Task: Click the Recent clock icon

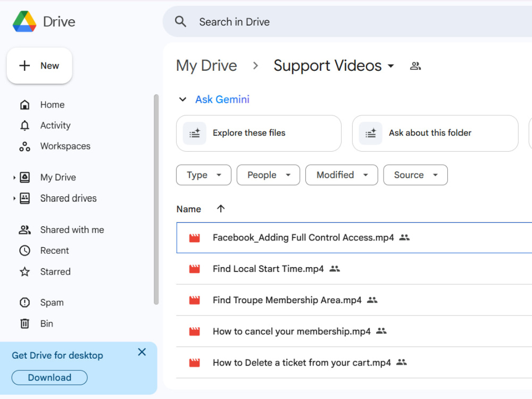Action: click(25, 251)
